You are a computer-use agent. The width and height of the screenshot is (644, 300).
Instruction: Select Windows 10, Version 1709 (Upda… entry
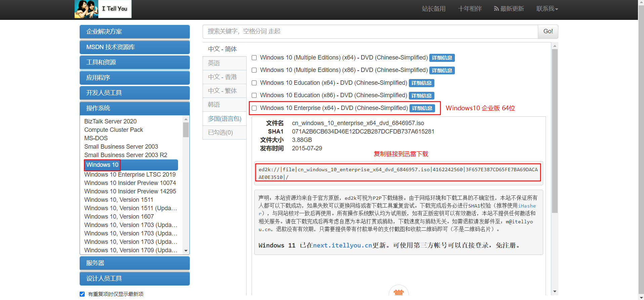(131, 250)
